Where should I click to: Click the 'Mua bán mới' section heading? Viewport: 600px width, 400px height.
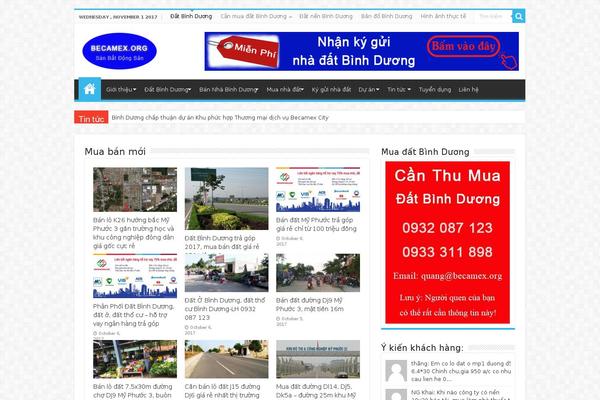[x=115, y=152]
